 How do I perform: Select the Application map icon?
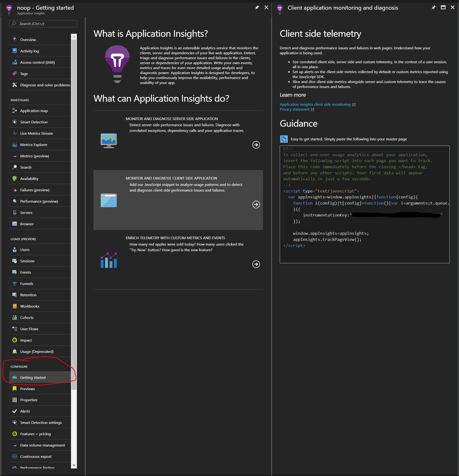(x=15, y=110)
